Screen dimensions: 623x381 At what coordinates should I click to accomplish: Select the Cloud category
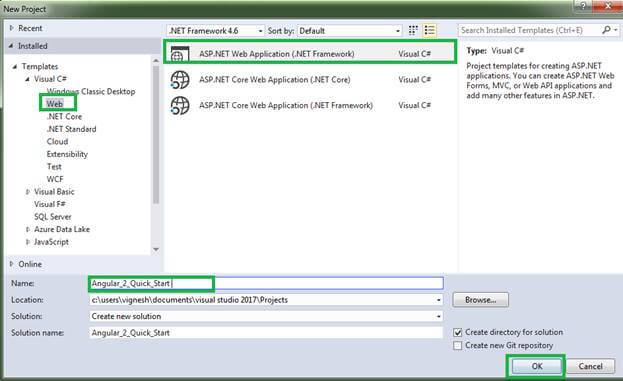[57, 141]
